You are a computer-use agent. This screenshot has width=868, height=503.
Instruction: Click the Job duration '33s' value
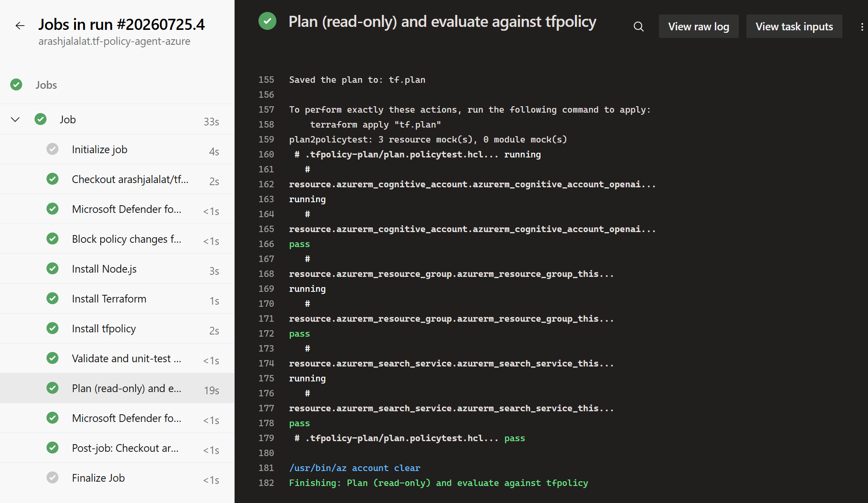pos(211,122)
